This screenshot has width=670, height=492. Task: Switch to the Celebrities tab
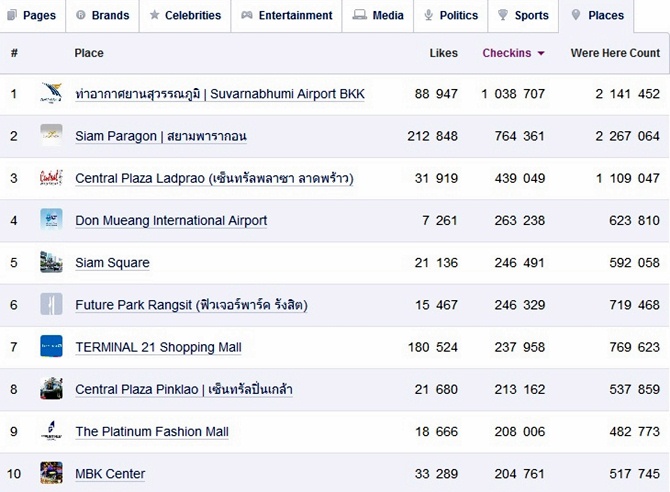pyautogui.click(x=185, y=15)
